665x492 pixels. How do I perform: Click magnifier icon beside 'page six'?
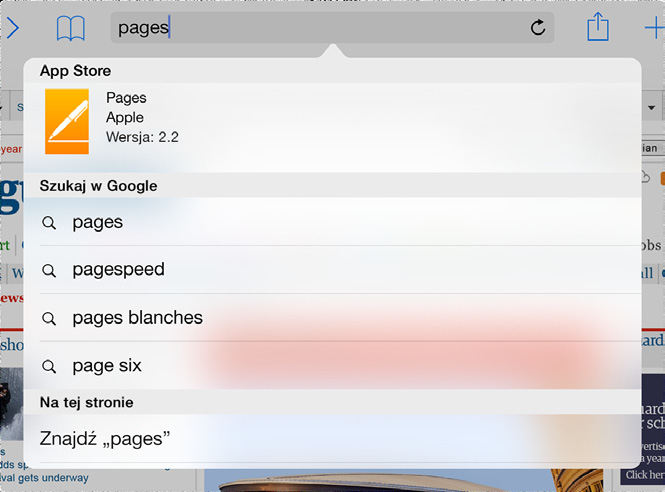49,366
